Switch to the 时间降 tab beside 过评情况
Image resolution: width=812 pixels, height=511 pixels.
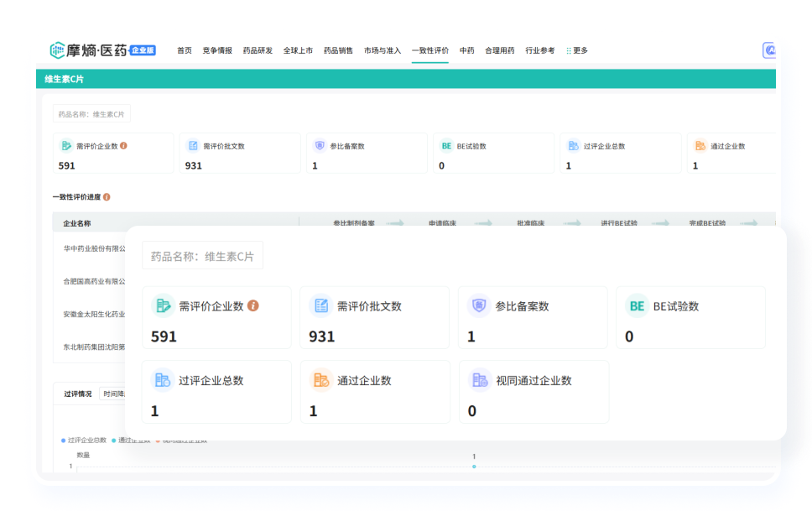tap(113, 394)
